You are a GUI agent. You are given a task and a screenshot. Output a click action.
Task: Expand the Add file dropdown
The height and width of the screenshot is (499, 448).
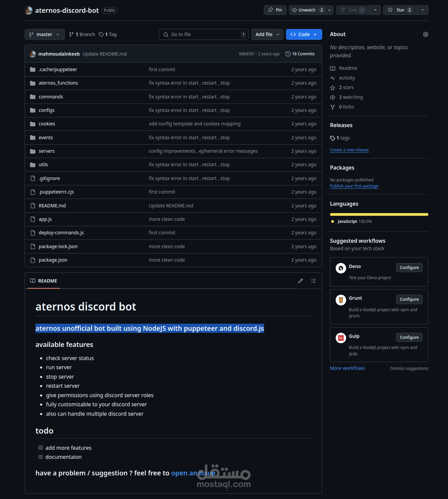click(x=267, y=34)
